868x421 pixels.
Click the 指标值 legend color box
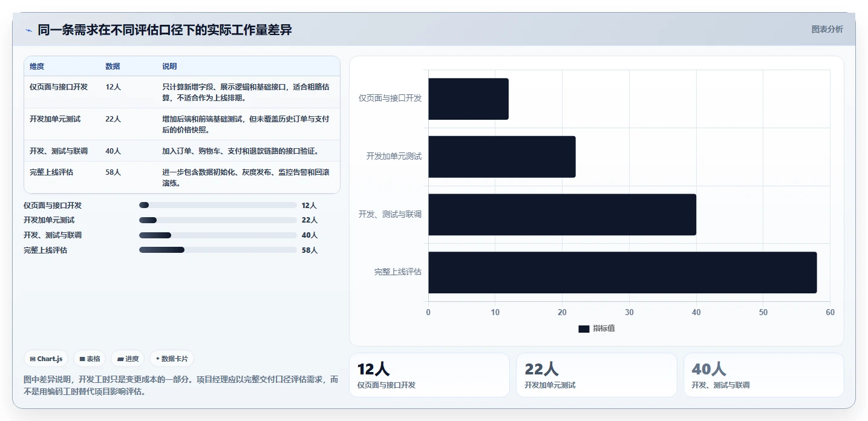[x=584, y=328]
